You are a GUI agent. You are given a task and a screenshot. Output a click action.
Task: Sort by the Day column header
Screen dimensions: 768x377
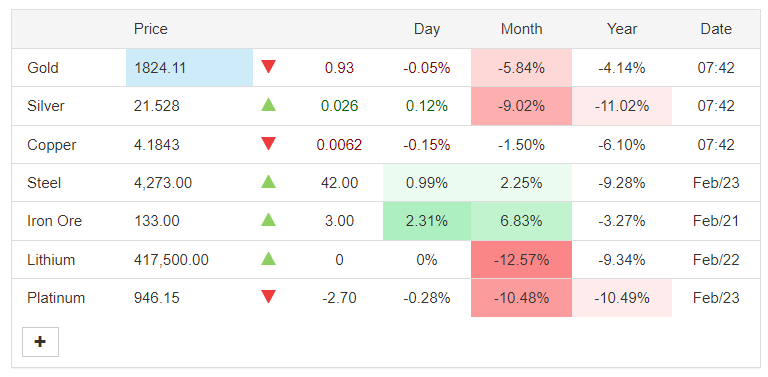coord(427,29)
